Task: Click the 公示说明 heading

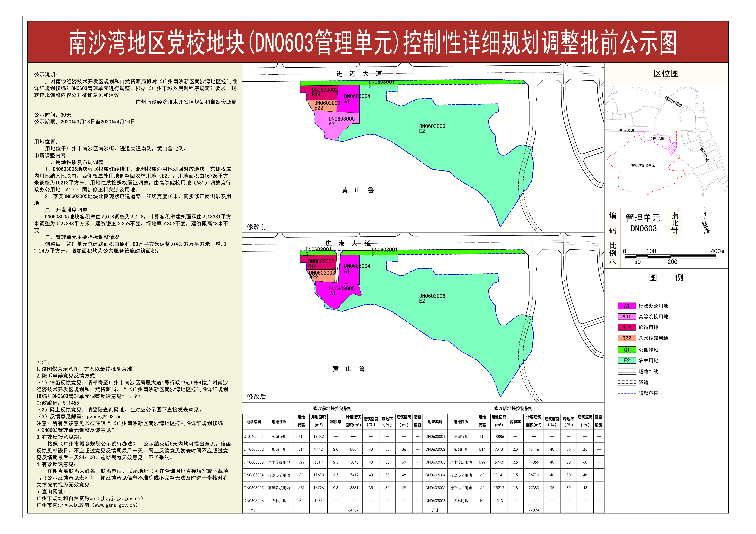Action: (46, 75)
